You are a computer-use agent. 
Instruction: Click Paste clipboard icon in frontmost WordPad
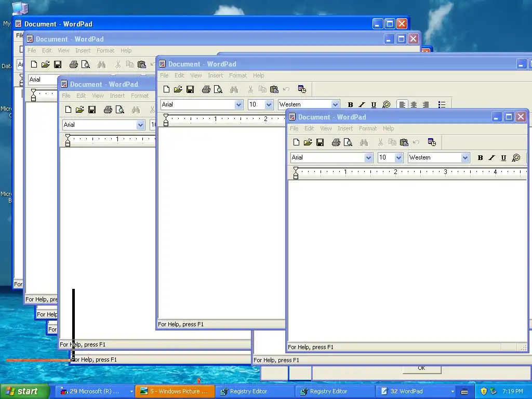(404, 142)
